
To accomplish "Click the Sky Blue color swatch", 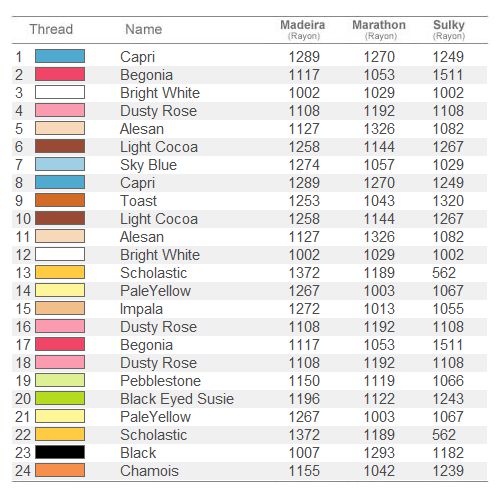I will [x=60, y=164].
